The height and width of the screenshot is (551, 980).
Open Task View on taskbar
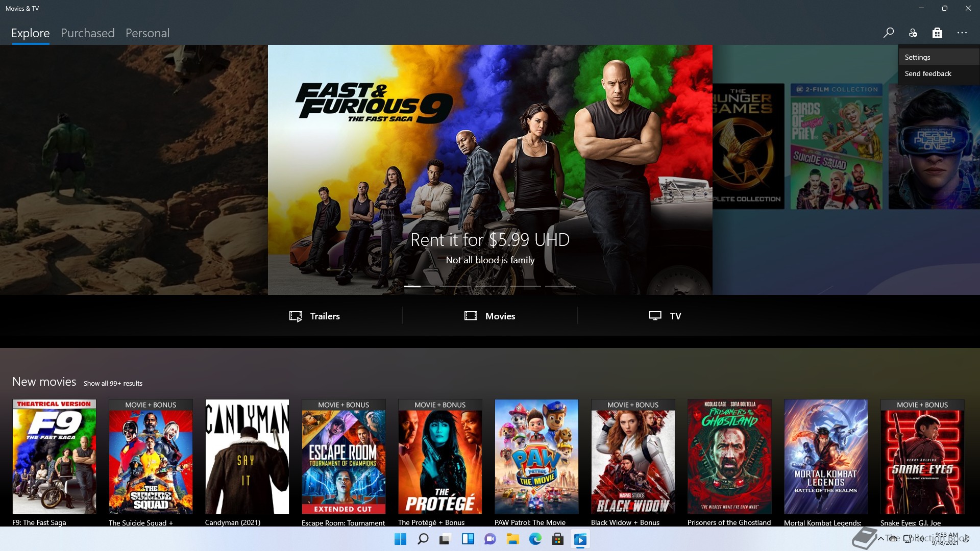(445, 539)
